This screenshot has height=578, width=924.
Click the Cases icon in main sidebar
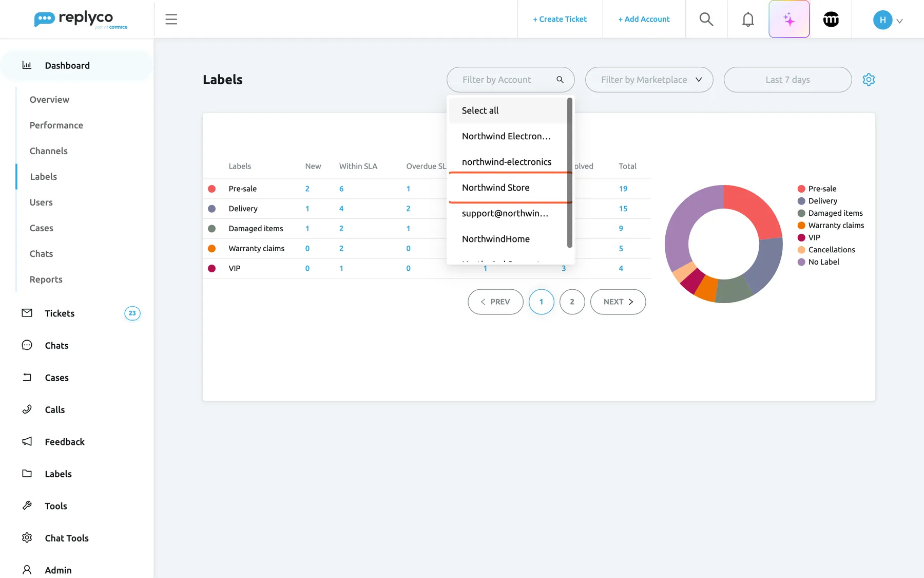click(27, 377)
